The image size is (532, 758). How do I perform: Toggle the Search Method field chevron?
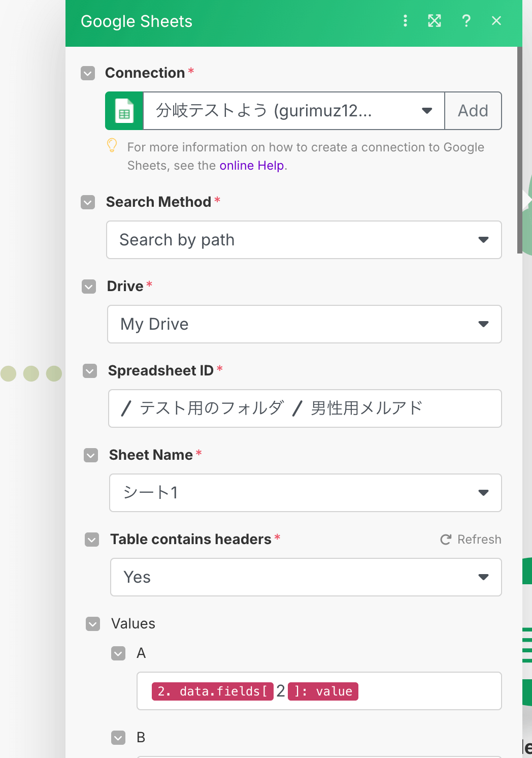[88, 202]
